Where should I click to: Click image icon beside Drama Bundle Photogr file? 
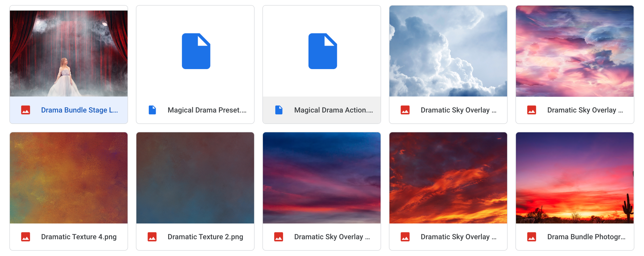(x=532, y=237)
